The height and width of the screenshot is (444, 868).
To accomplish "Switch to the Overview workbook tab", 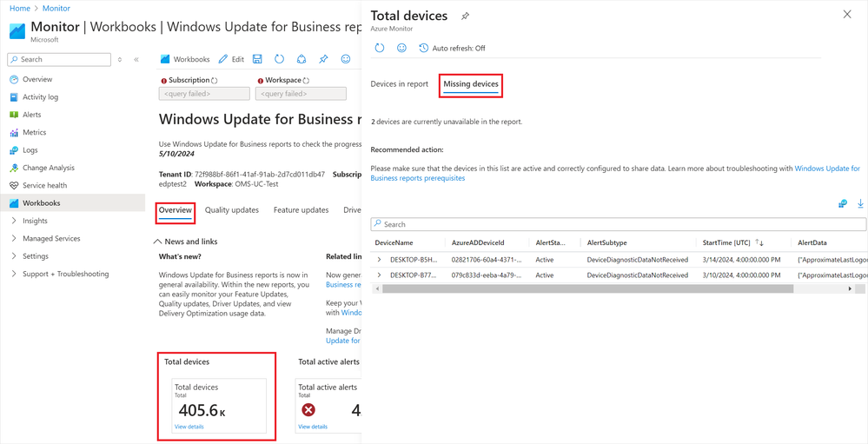I will point(176,210).
